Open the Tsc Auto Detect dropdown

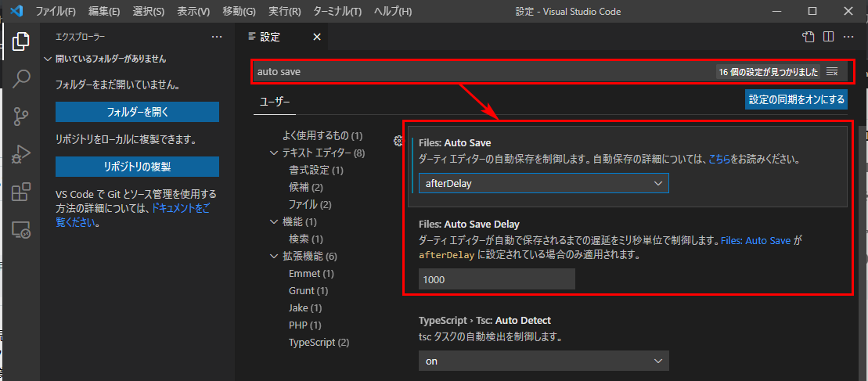(x=544, y=361)
